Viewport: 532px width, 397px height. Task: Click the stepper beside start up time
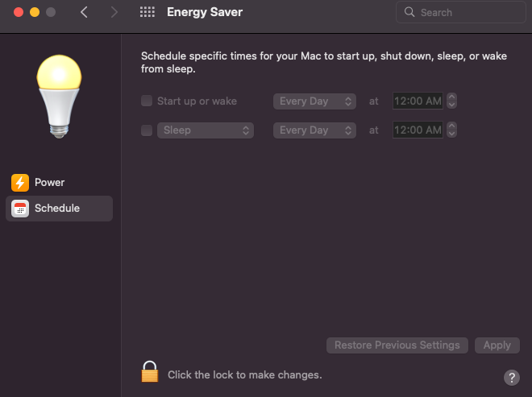click(x=451, y=101)
